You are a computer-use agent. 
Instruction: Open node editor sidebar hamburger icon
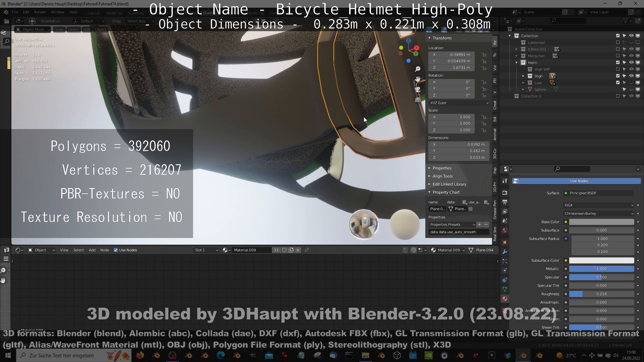click(6, 259)
